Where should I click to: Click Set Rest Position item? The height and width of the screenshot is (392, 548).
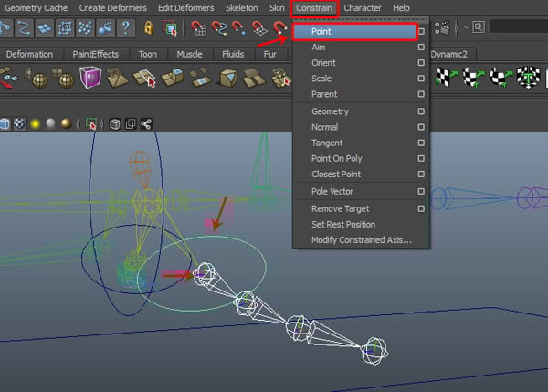coord(343,224)
